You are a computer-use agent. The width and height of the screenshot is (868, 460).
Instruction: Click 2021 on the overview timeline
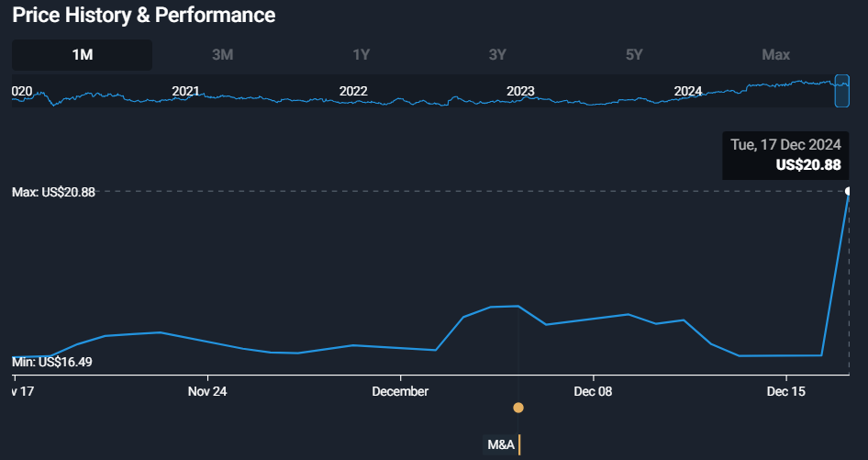coord(185,91)
